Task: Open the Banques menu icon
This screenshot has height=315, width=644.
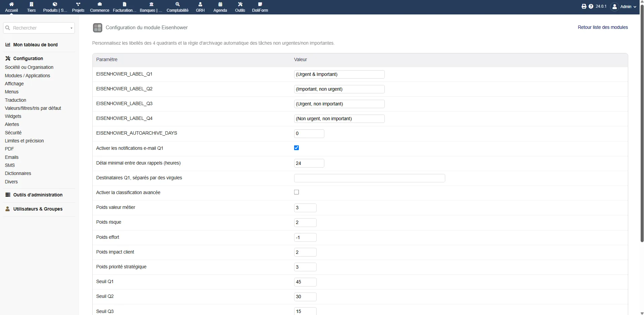Action: coord(151,4)
